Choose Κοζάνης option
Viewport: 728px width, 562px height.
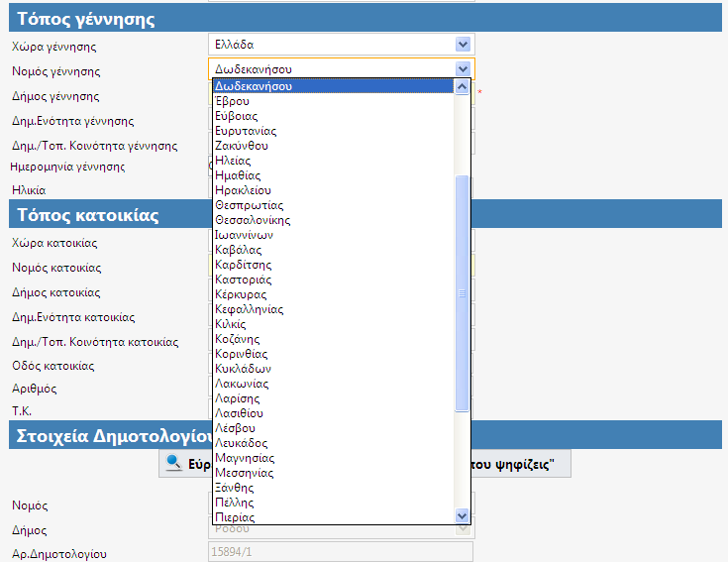pos(333,339)
